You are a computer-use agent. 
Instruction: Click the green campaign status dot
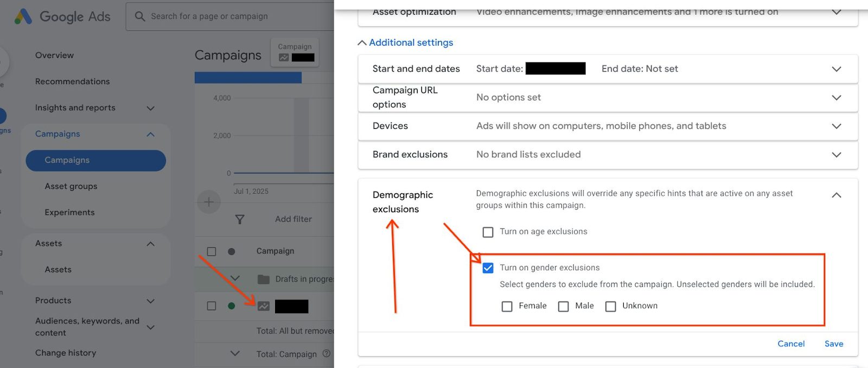tap(232, 306)
